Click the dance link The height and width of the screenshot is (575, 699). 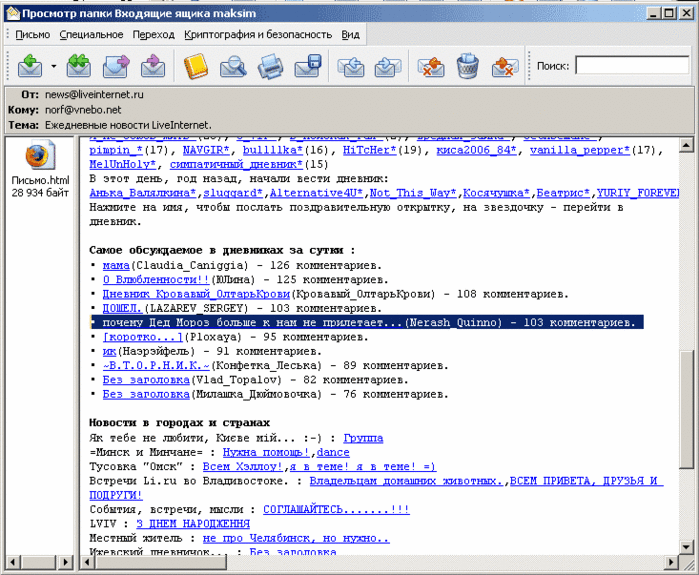333,452
